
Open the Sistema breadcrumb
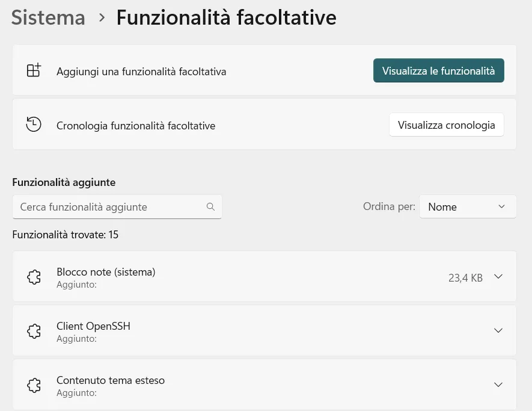pos(47,17)
